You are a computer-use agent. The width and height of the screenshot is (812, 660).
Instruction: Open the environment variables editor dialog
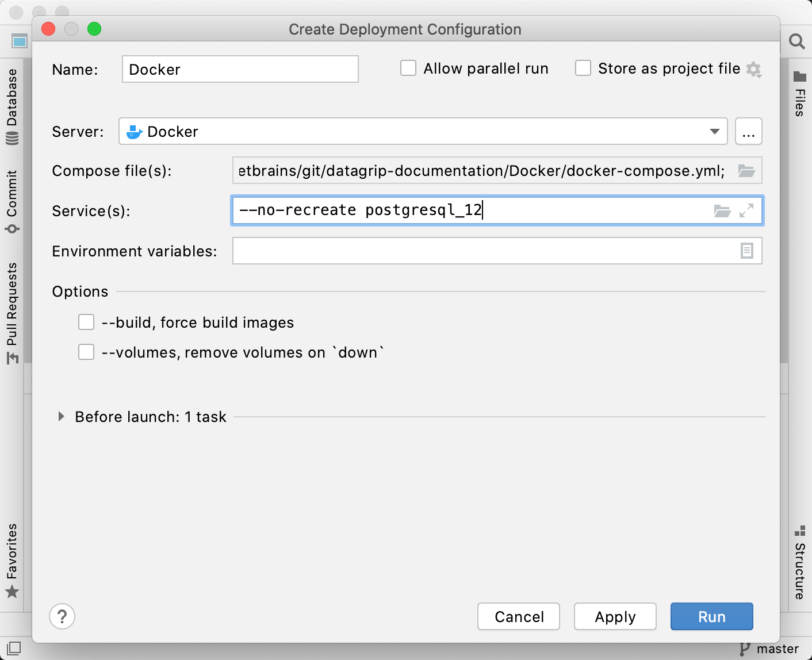[x=746, y=251]
